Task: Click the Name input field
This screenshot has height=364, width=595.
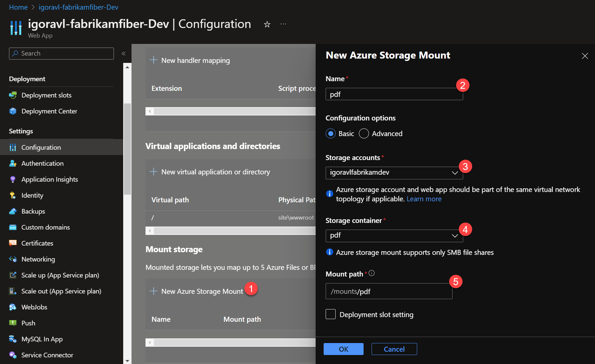Action: (394, 94)
